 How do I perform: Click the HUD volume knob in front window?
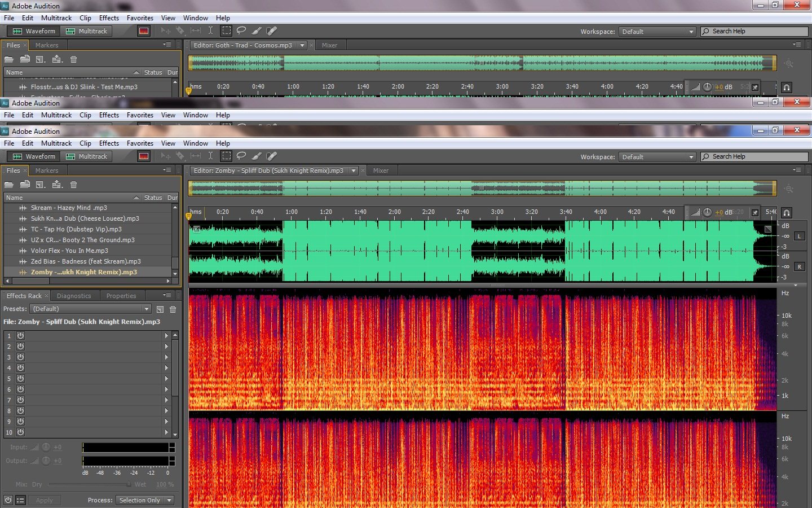click(x=707, y=213)
